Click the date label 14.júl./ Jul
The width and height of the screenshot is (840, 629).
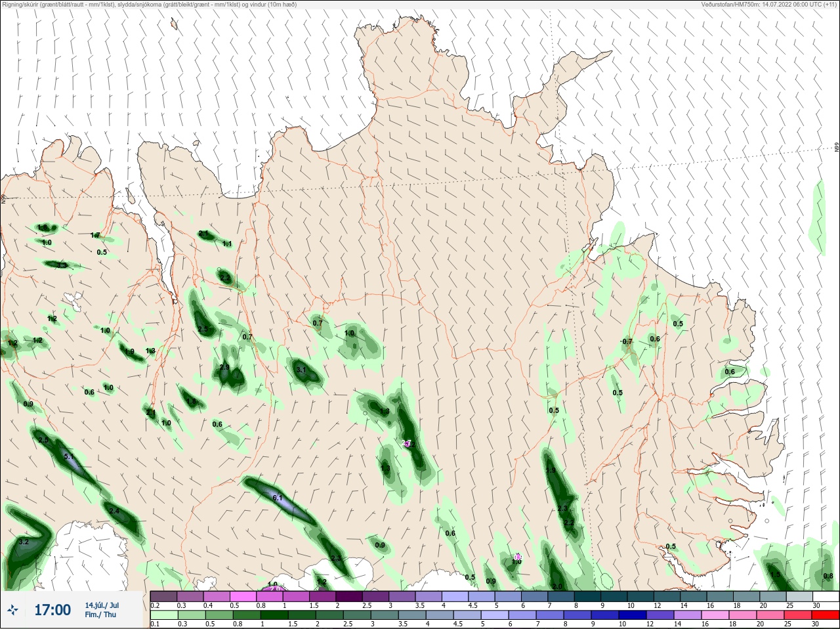[102, 605]
